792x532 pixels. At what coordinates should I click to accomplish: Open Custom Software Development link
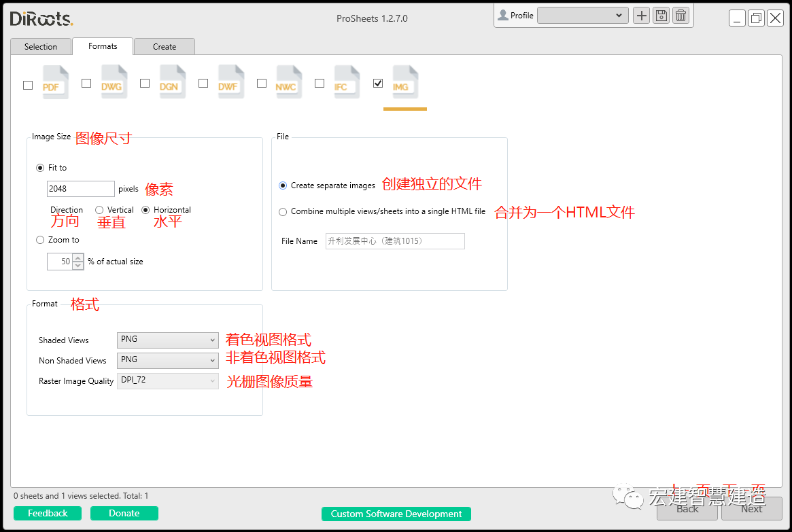(396, 514)
